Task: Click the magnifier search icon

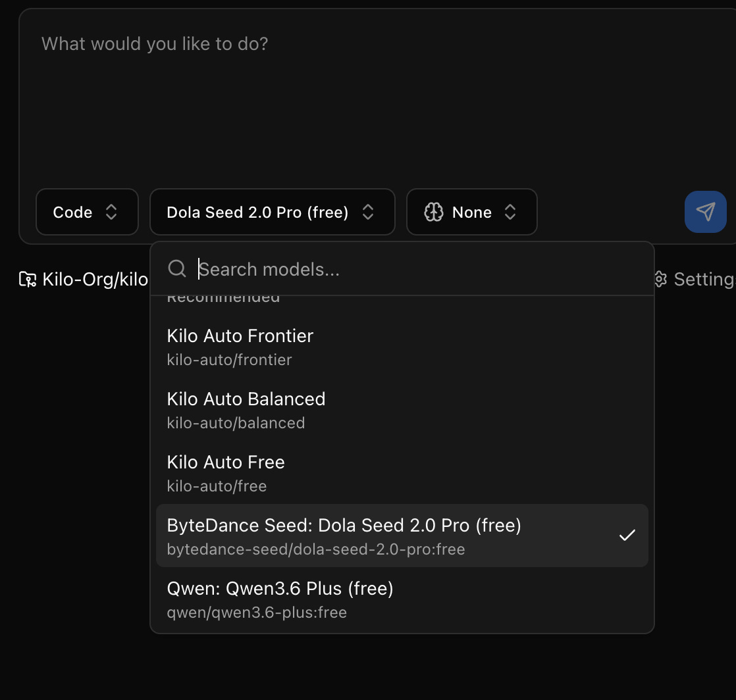Action: point(177,269)
